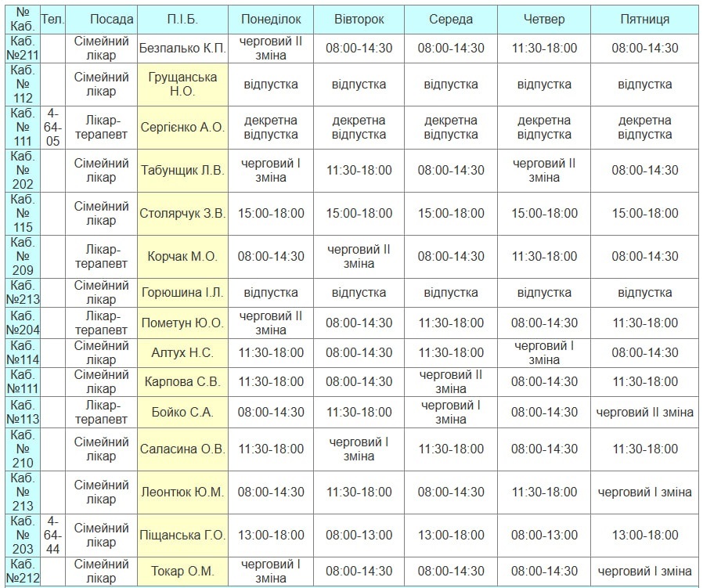Click the П.І.Б. column header
Image resolution: width=703 pixels, height=588 pixels.
tap(182, 19)
